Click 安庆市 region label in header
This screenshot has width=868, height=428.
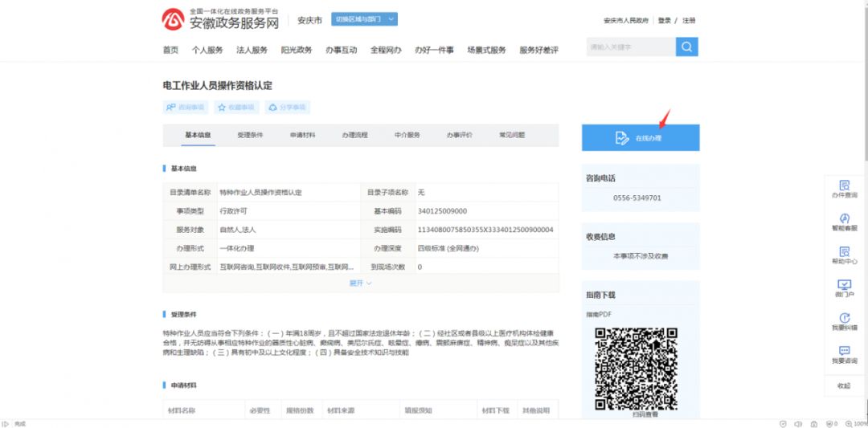tap(309, 20)
